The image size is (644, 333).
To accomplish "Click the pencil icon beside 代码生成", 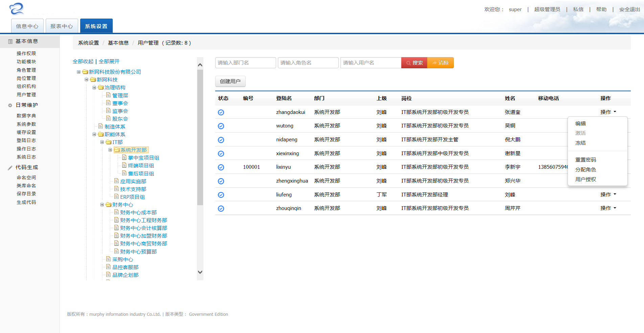I will click(10, 168).
